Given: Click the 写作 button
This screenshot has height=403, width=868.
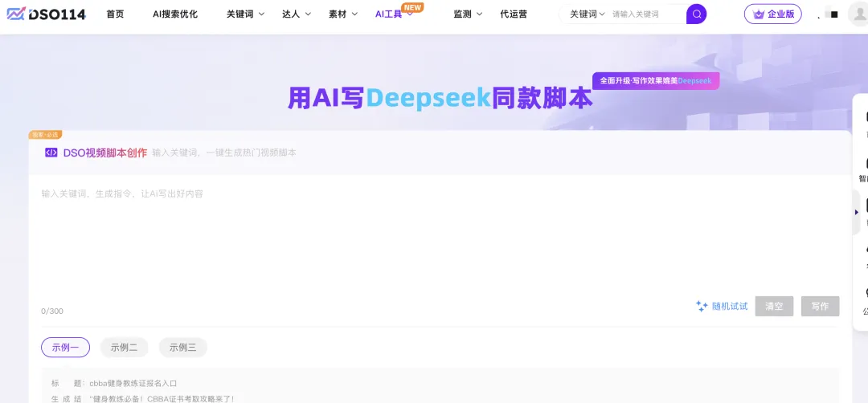Looking at the screenshot, I should (x=820, y=307).
